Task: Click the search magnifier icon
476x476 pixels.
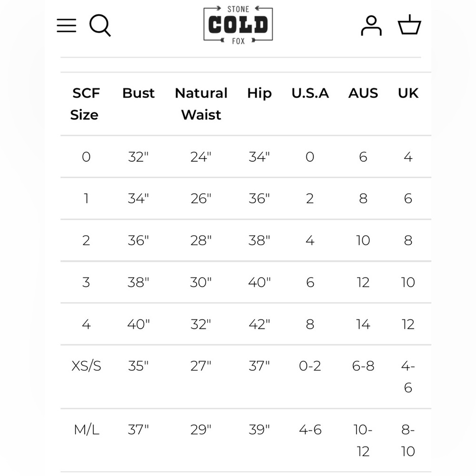Action: [100, 25]
